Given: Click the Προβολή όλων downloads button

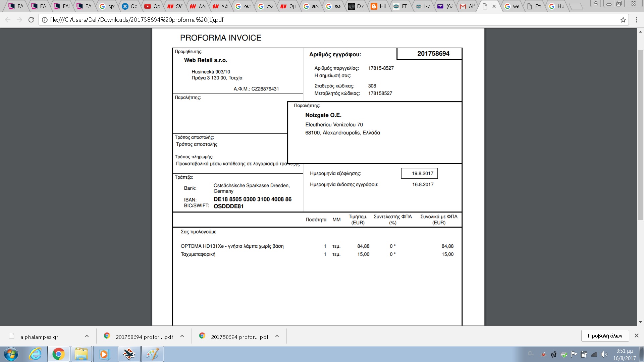Looking at the screenshot, I should tap(604, 336).
